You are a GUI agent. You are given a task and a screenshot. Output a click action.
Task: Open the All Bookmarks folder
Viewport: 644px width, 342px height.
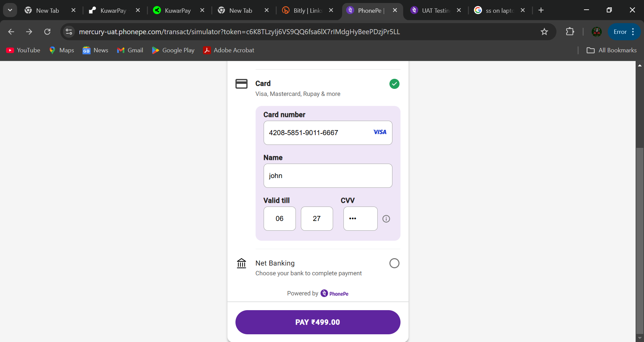click(x=611, y=50)
